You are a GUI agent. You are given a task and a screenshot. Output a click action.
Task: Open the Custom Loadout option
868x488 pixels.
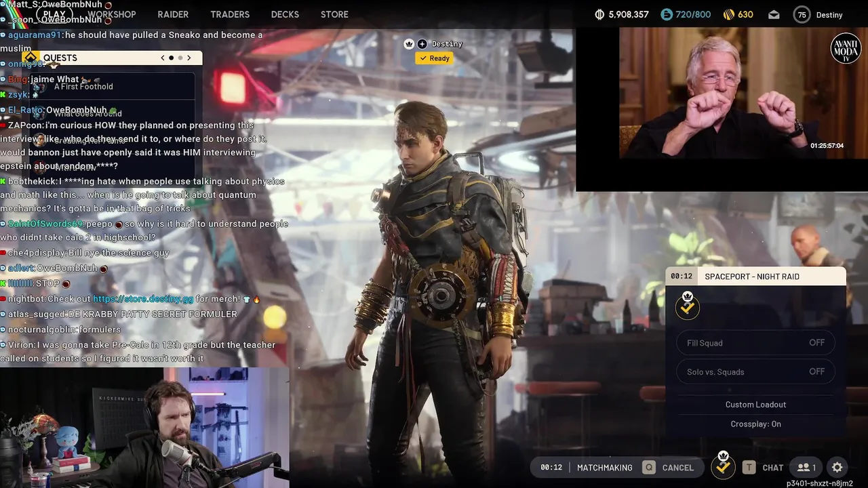click(755, 405)
